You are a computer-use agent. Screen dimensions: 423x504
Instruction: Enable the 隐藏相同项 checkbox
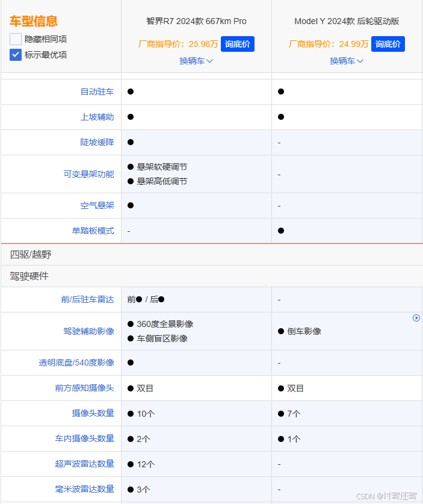[16, 39]
